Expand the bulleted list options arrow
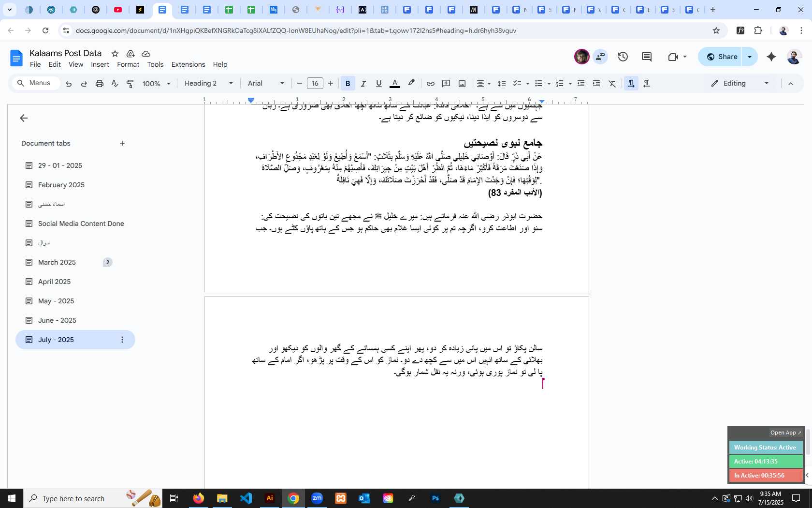Viewport: 812px width, 508px height. click(549, 84)
